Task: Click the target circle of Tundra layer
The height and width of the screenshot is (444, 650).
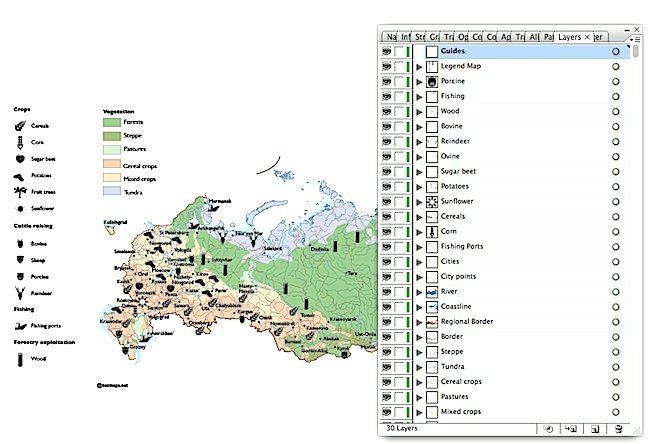Action: point(616,367)
